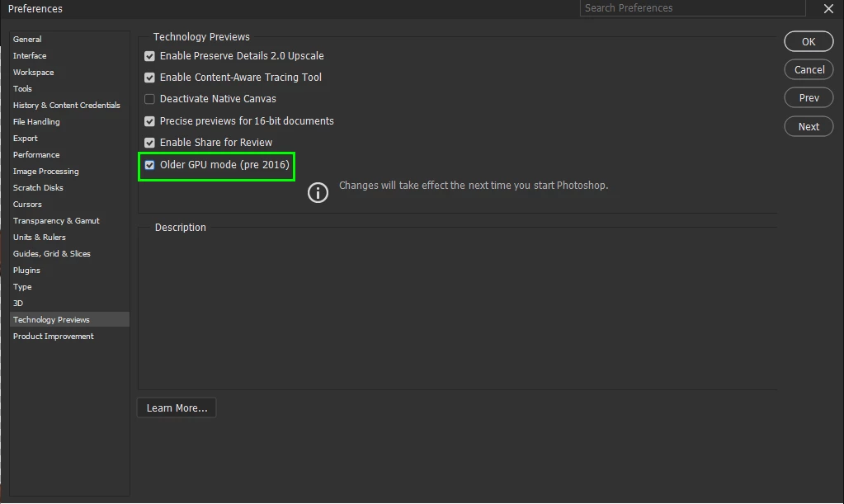Click the restart Photoshop notice text
Screen dimensions: 844x504
pos(474,185)
